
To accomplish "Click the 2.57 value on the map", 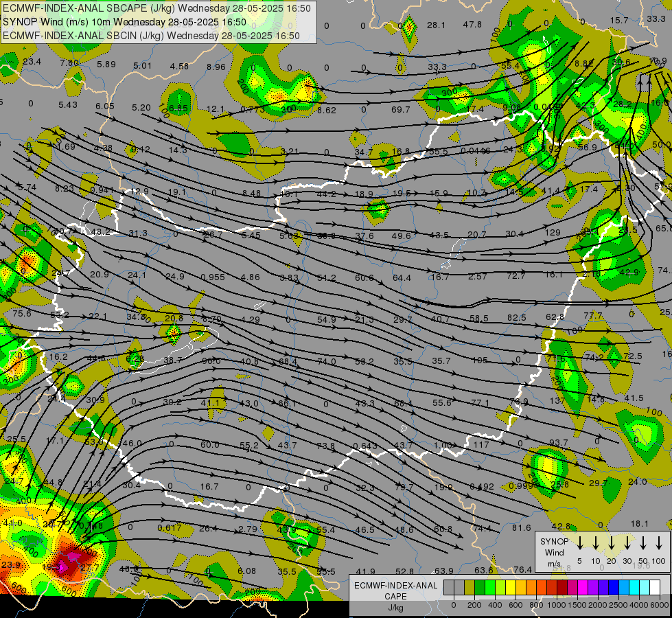I will 478,277.
